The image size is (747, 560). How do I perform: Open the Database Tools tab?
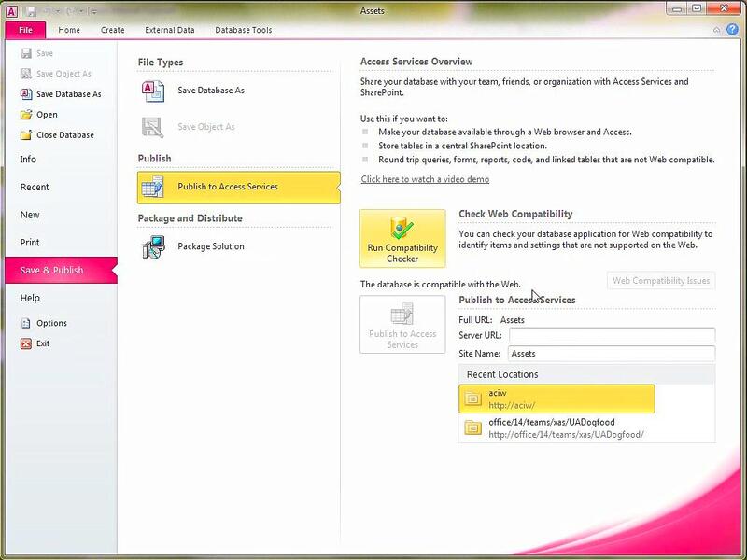(244, 30)
